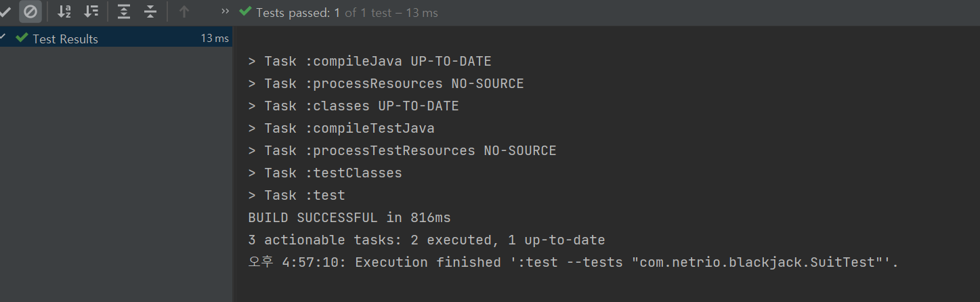
Task: Click the BUILD SUCCESSFUL message
Action: pyautogui.click(x=349, y=218)
